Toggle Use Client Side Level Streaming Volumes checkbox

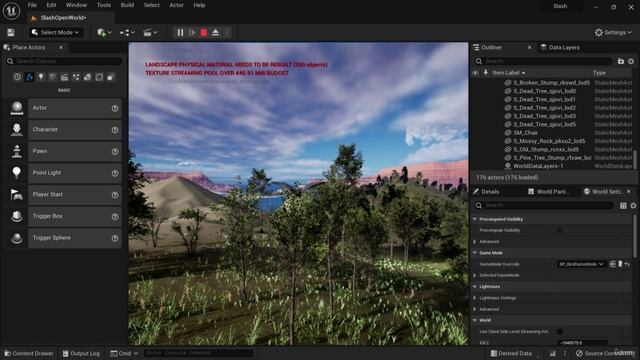pos(560,331)
